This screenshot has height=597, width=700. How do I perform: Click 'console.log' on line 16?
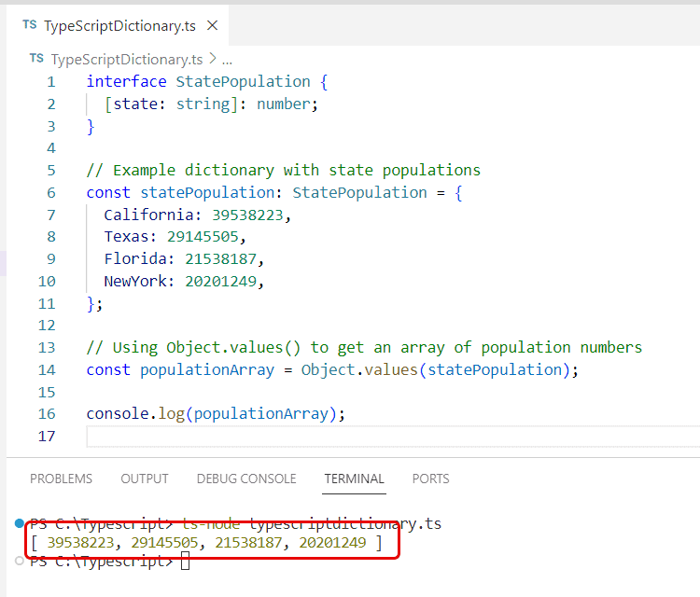pos(135,413)
